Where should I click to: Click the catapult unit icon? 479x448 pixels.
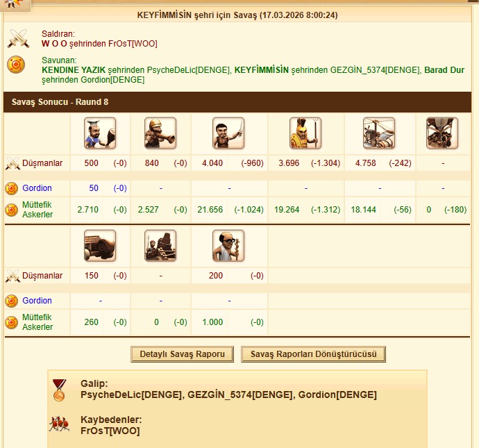160,246
